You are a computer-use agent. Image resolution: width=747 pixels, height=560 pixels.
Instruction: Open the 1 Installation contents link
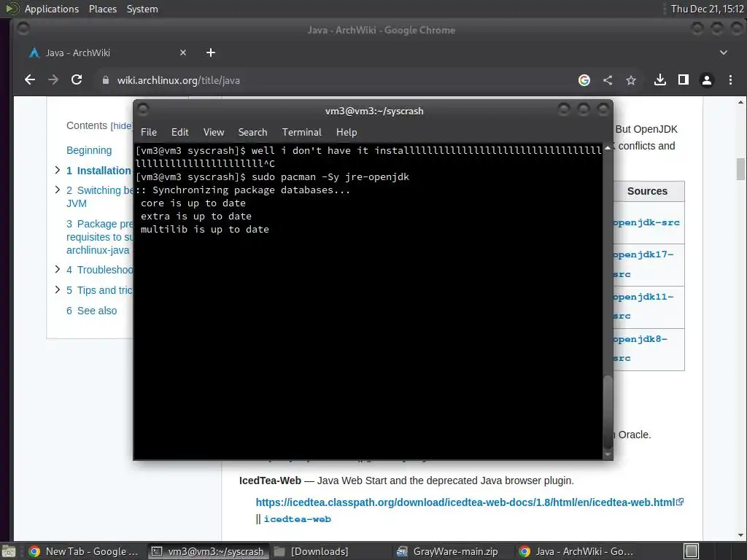(x=98, y=171)
